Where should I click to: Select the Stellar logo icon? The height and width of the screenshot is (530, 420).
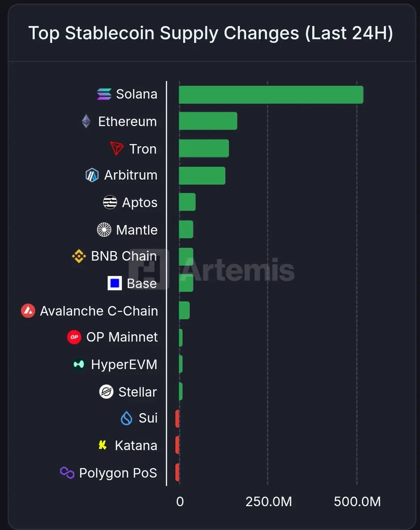click(106, 392)
